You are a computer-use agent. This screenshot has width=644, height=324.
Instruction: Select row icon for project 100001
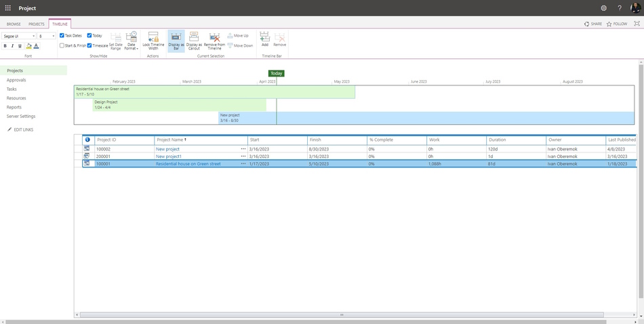[x=87, y=164]
